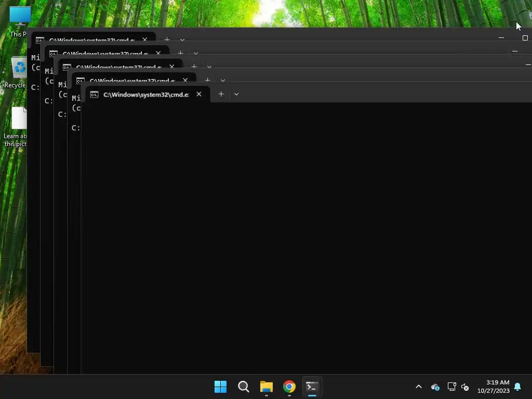This screenshot has height=399, width=532.
Task: Open the notifications bell icon
Action: click(x=518, y=387)
